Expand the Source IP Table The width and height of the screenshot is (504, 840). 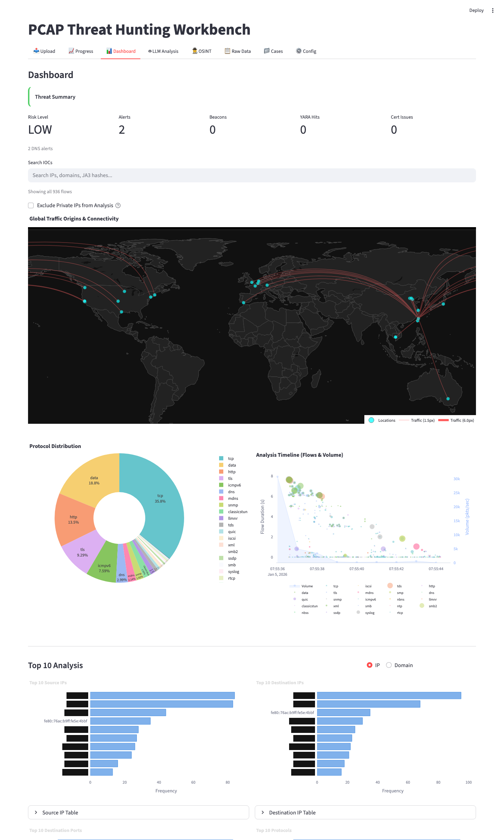139,812
